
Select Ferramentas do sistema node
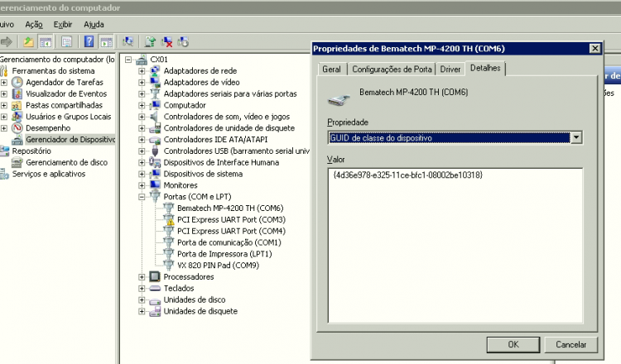point(53,71)
